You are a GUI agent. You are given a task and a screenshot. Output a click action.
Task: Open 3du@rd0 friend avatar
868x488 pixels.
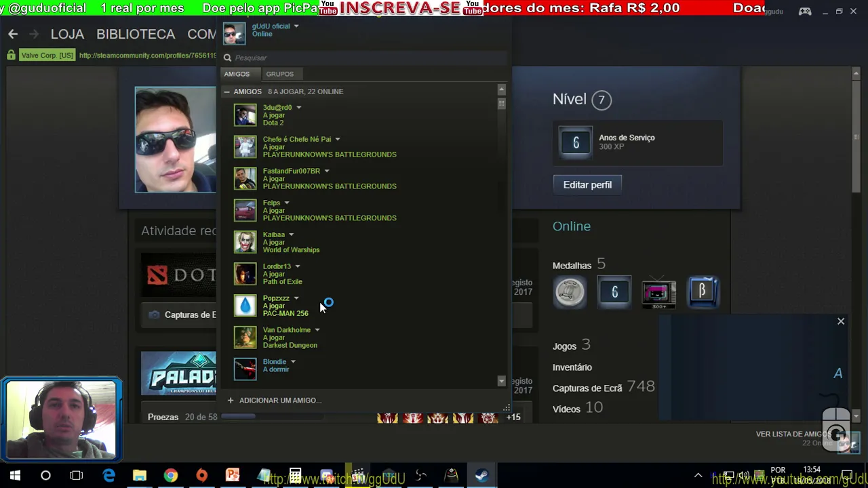point(245,115)
